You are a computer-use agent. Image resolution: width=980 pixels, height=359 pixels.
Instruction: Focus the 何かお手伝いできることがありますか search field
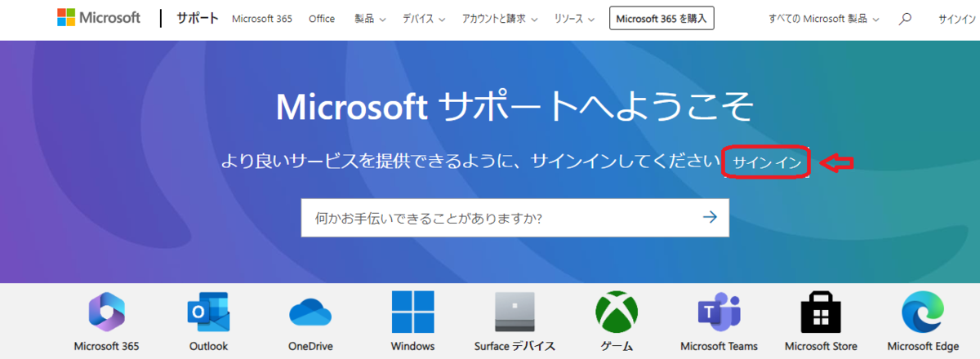click(514, 218)
